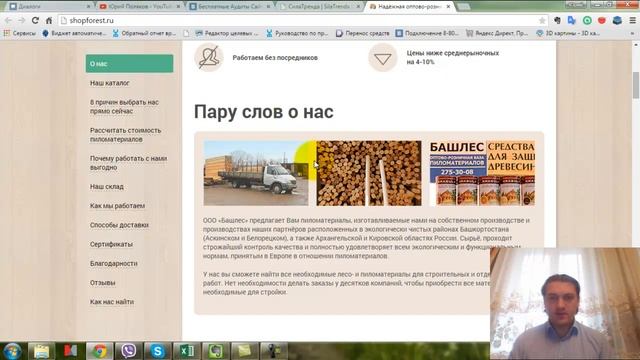The width and height of the screenshot is (640, 360).
Task: Open the '3D картины' bookmark
Action: (x=568, y=33)
